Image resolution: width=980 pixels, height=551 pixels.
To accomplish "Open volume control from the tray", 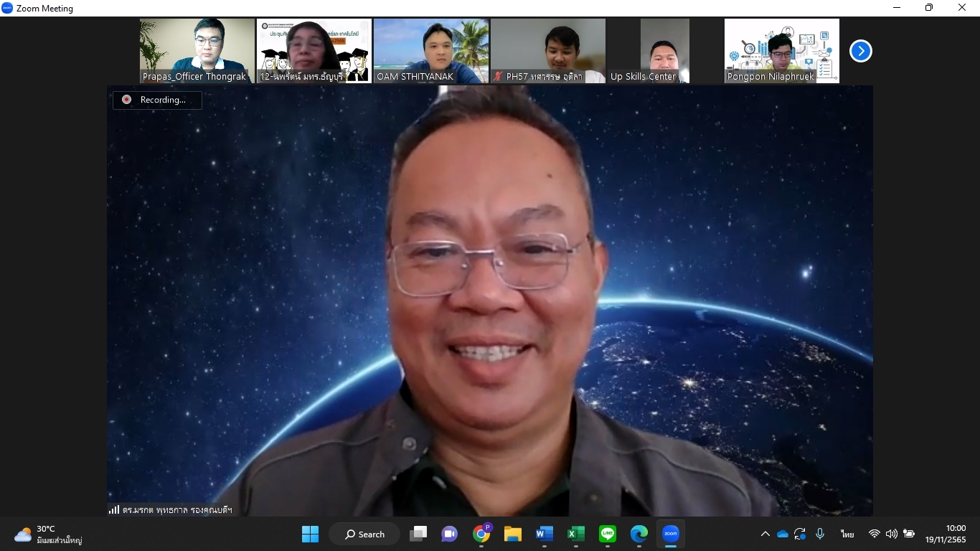I will (x=892, y=534).
